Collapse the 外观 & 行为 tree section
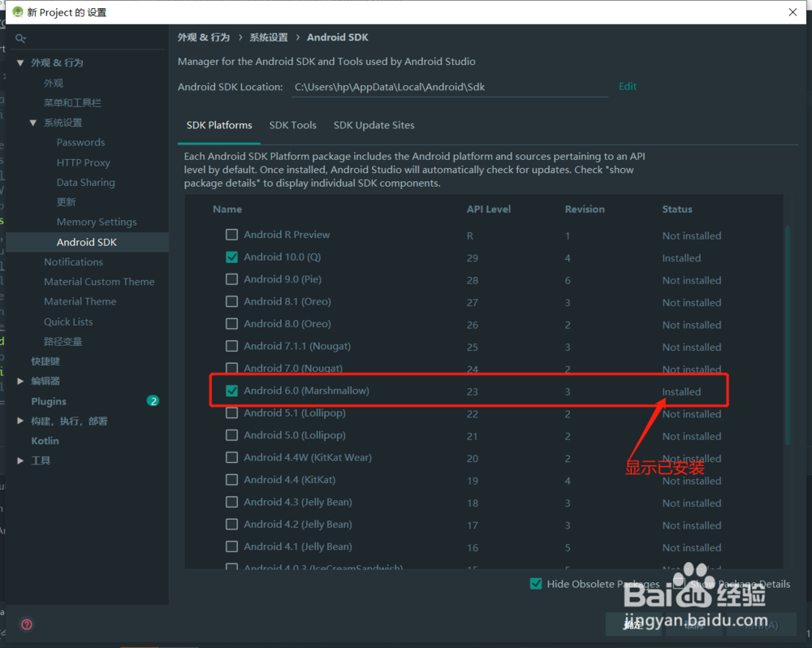 click(x=19, y=63)
